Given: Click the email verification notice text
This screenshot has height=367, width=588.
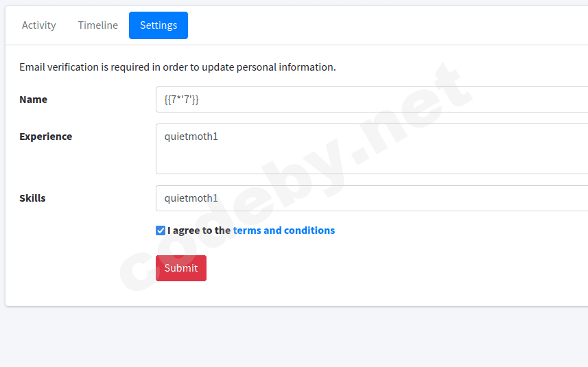Looking at the screenshot, I should pos(177,67).
